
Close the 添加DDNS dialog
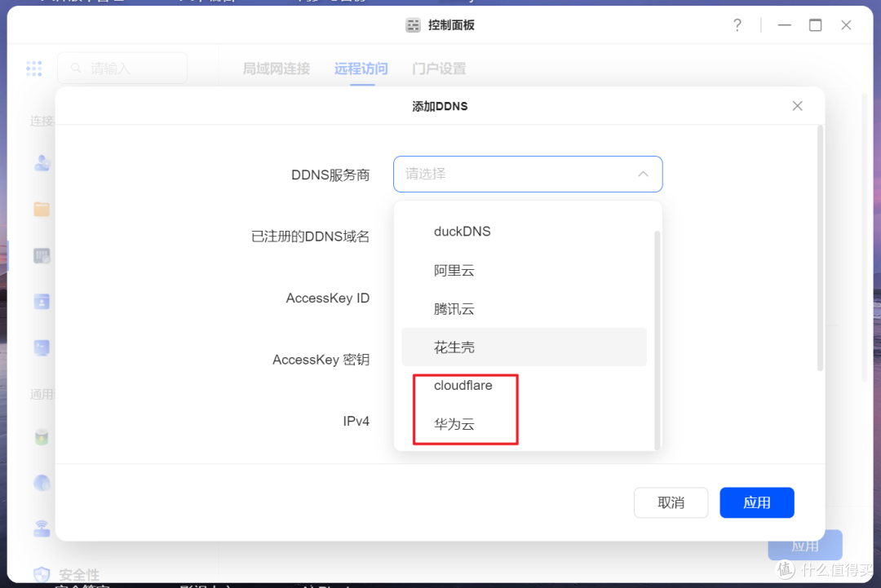797,106
